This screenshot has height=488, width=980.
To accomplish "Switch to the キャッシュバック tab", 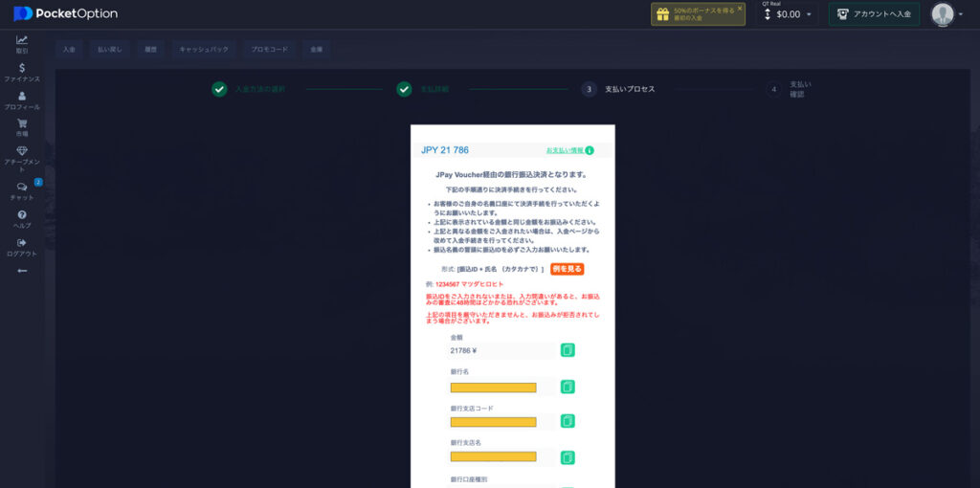I will (x=204, y=49).
